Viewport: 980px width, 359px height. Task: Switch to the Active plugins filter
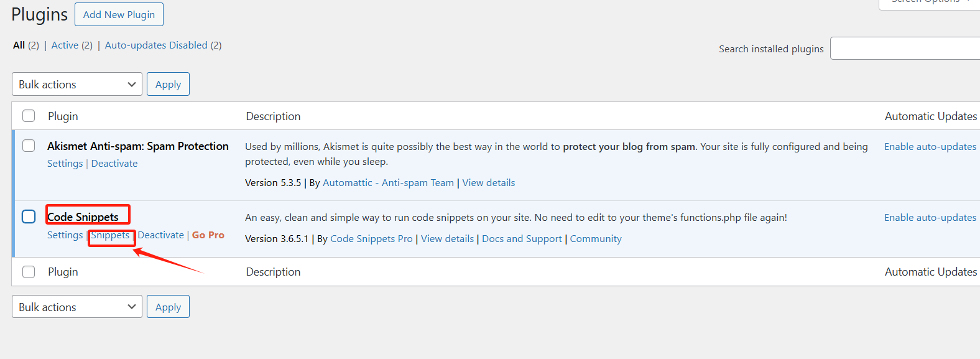pos(65,45)
